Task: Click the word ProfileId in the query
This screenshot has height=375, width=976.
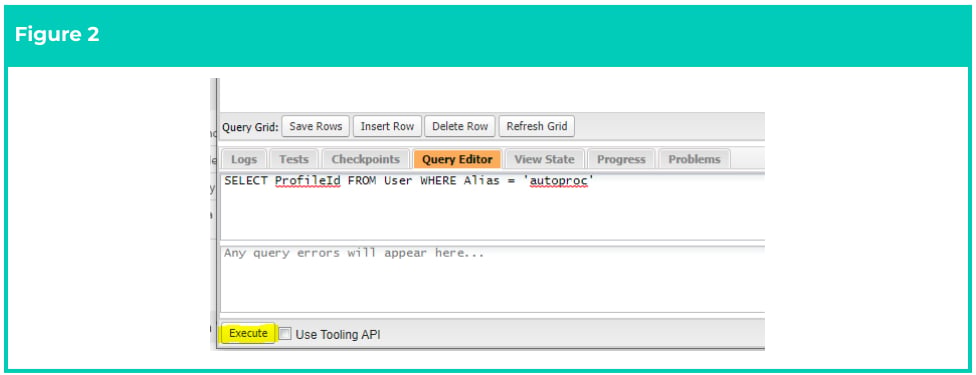Action: (x=307, y=181)
